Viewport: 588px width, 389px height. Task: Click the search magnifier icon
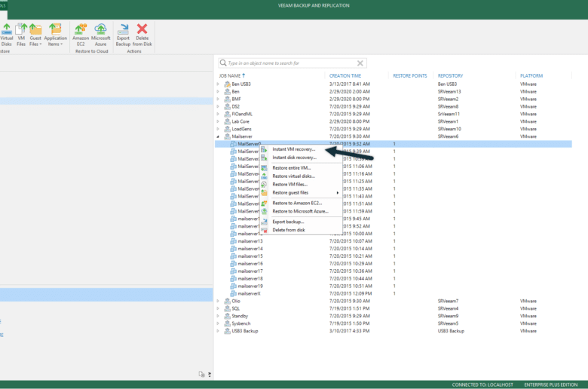pyautogui.click(x=223, y=63)
